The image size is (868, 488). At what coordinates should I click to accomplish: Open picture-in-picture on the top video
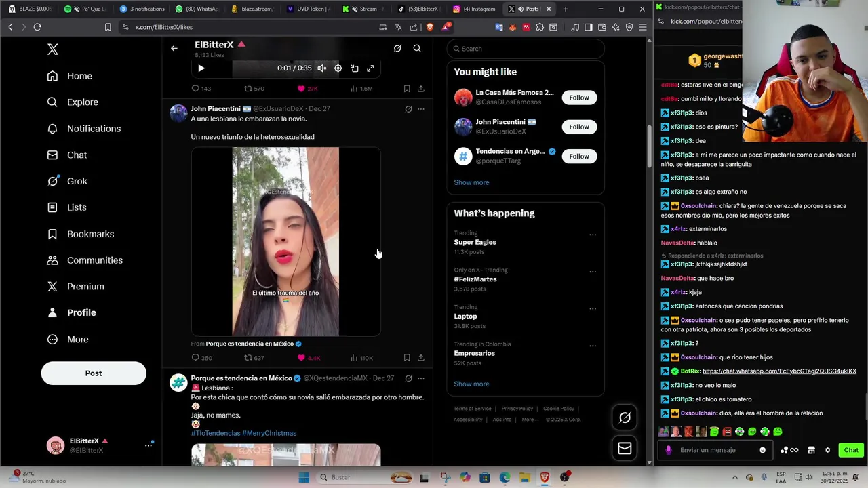(x=355, y=68)
